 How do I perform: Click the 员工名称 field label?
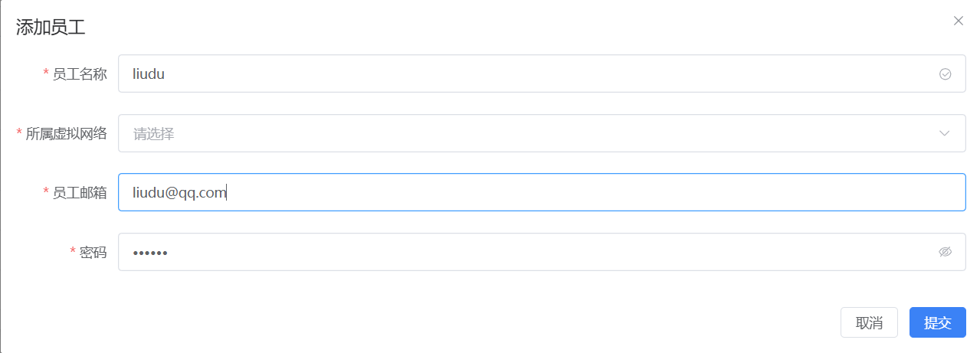click(x=80, y=74)
